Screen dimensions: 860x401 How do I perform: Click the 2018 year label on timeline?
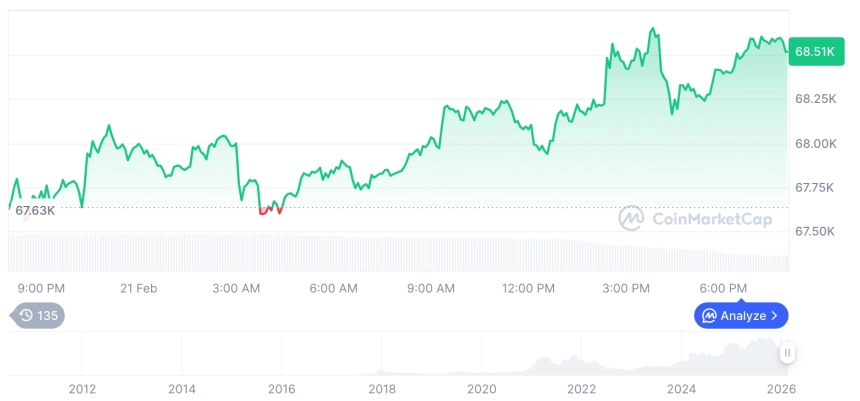pyautogui.click(x=382, y=389)
